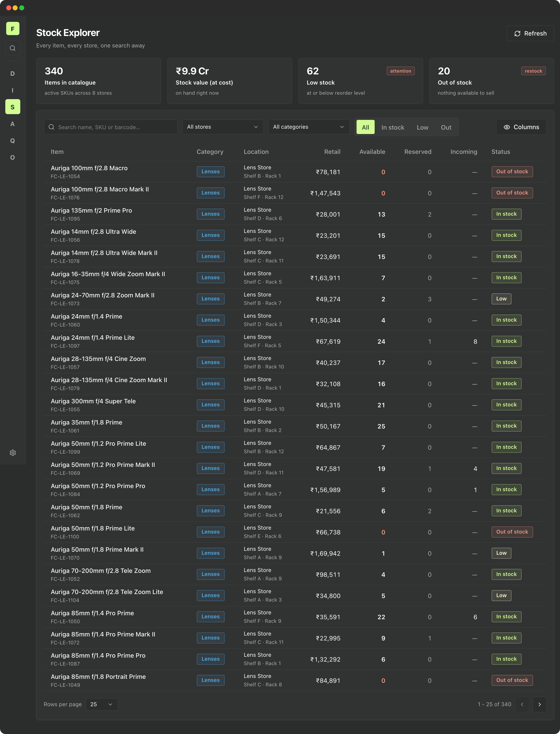Open the All categories dropdown
Viewport: 560px width, 734px height.
pos(309,127)
